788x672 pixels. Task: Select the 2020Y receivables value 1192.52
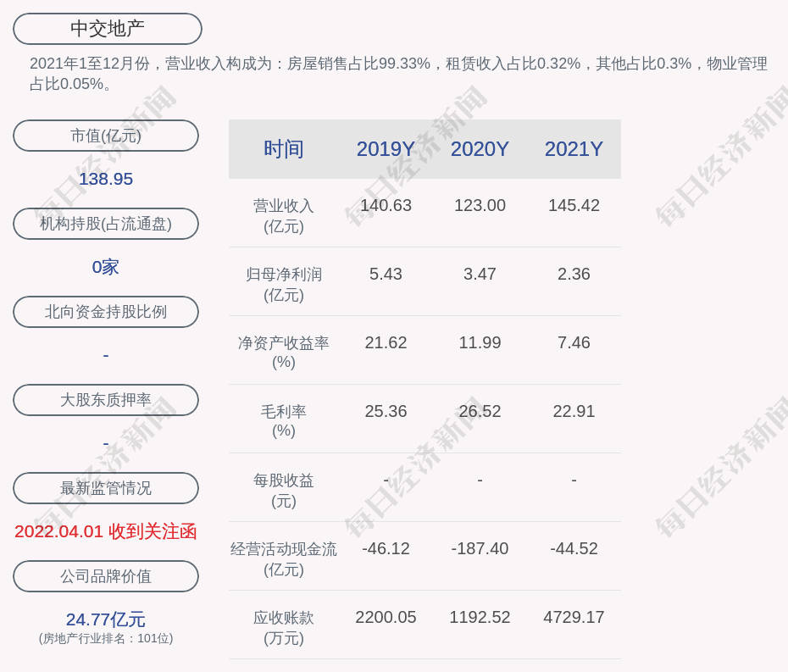point(480,617)
